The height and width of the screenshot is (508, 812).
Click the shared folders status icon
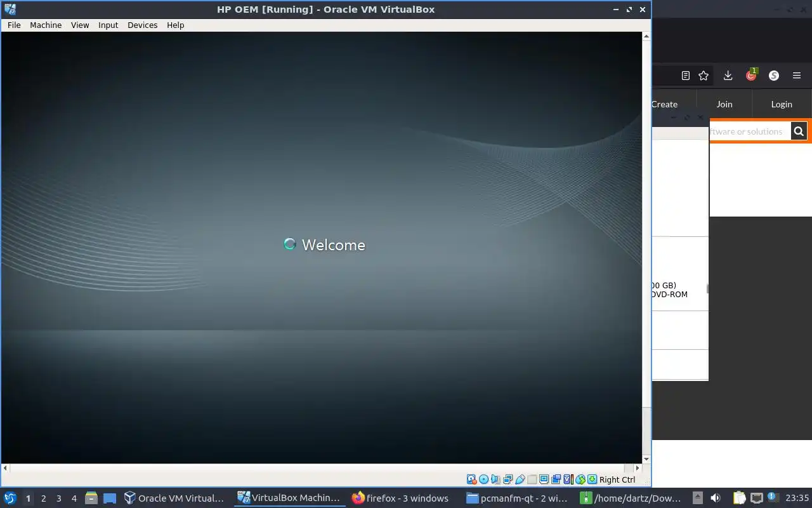[532, 479]
